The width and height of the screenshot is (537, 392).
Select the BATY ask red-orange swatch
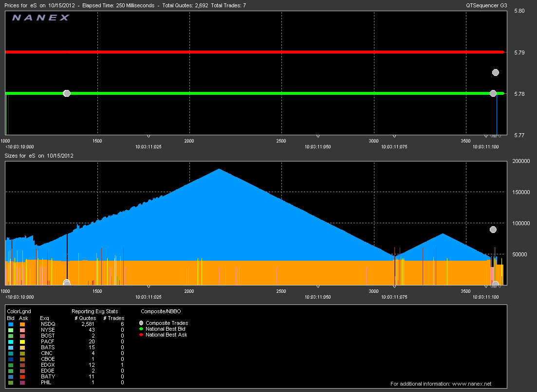22,376
